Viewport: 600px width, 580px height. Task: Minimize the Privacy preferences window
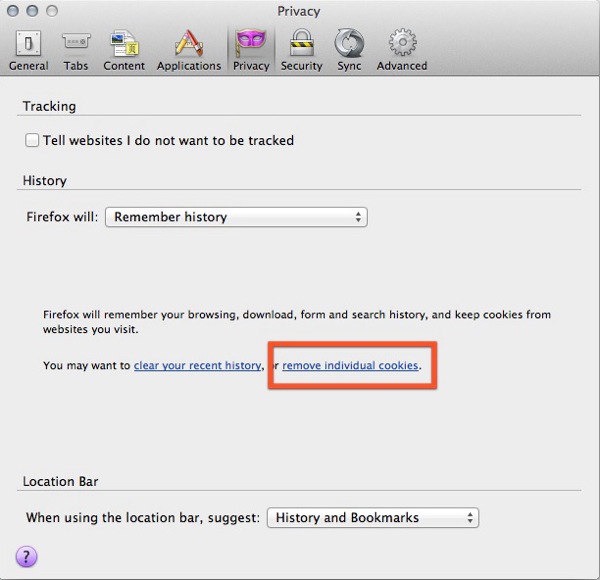33,11
